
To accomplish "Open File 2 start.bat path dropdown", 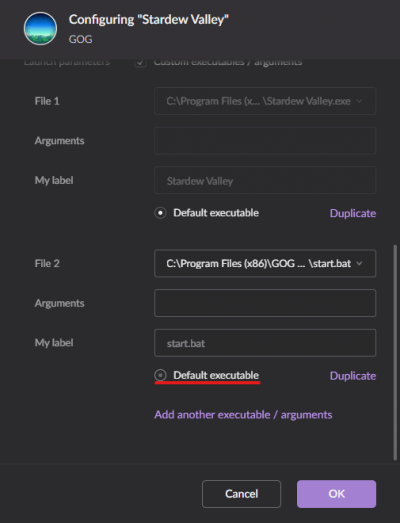I will click(265, 264).
